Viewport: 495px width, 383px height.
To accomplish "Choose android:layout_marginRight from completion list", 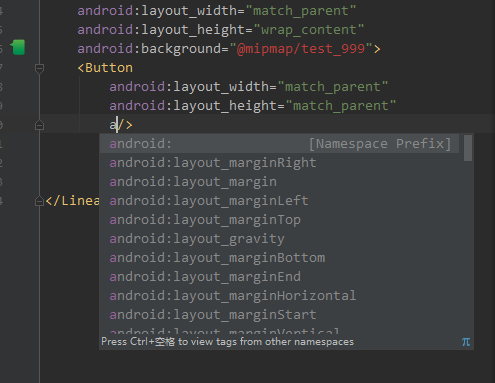I will (279, 163).
